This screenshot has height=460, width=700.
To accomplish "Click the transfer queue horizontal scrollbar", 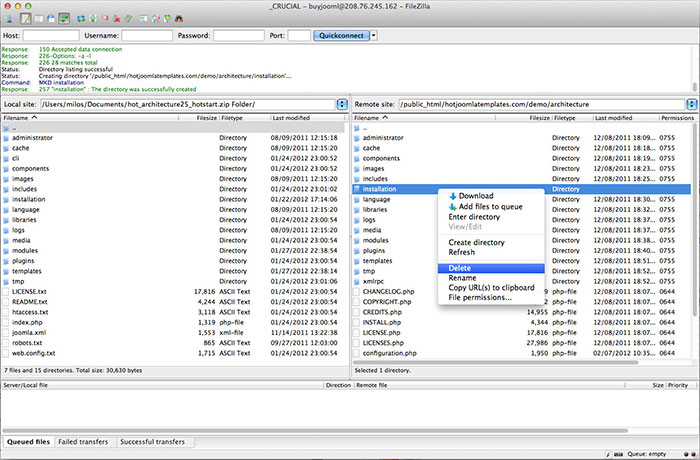I will coord(316,431).
